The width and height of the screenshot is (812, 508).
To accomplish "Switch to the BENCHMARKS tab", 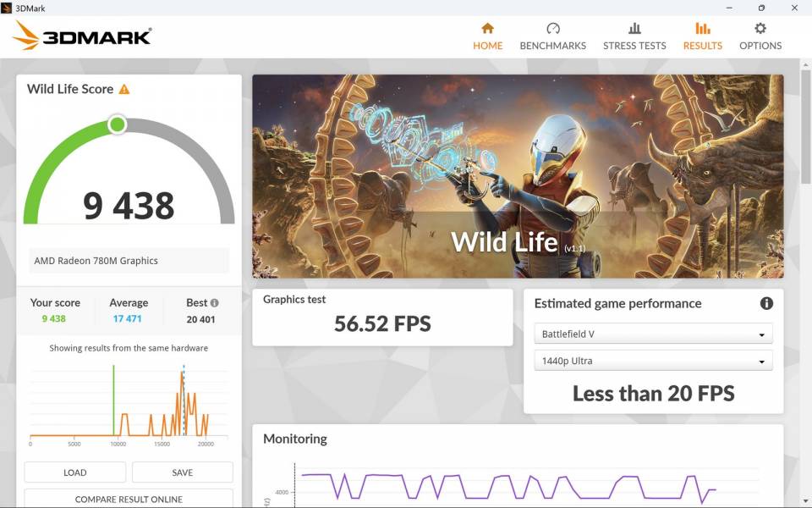I will click(x=552, y=46).
